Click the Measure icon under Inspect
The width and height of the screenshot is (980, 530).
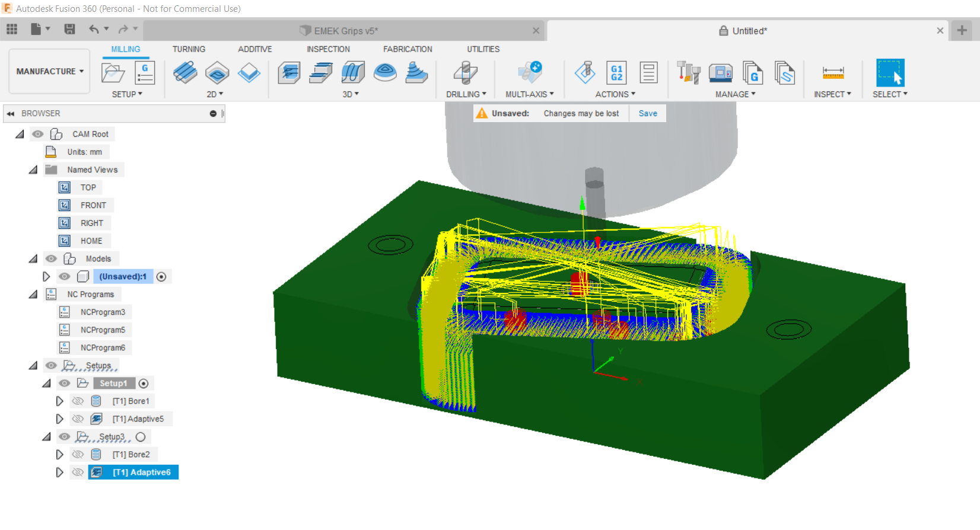coord(833,73)
